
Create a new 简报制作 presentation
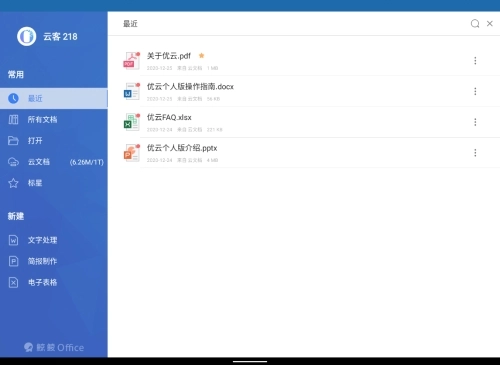click(54, 261)
